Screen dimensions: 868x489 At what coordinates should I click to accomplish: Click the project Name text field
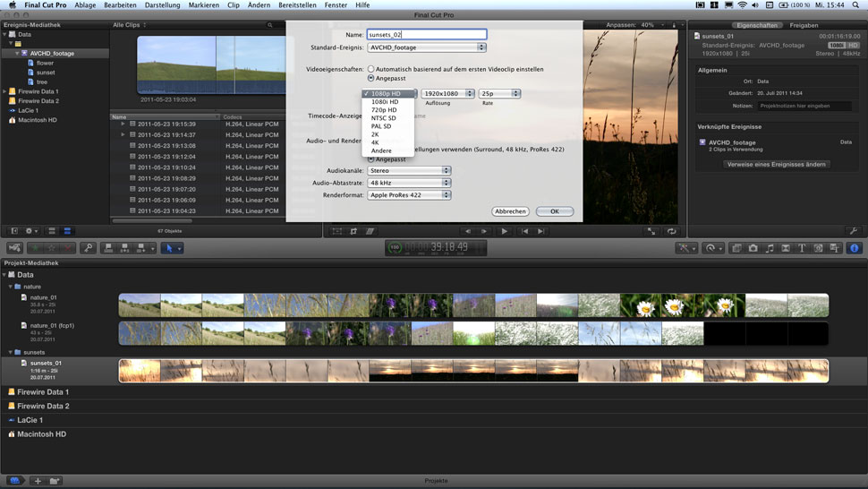pyautogui.click(x=426, y=35)
